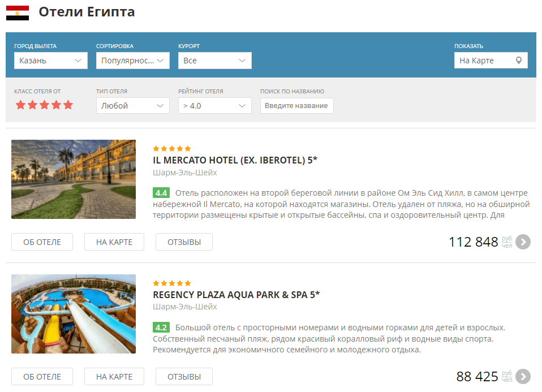Click the Il Mercato hotel photo thumbnail
The height and width of the screenshot is (392, 542).
[x=74, y=179]
